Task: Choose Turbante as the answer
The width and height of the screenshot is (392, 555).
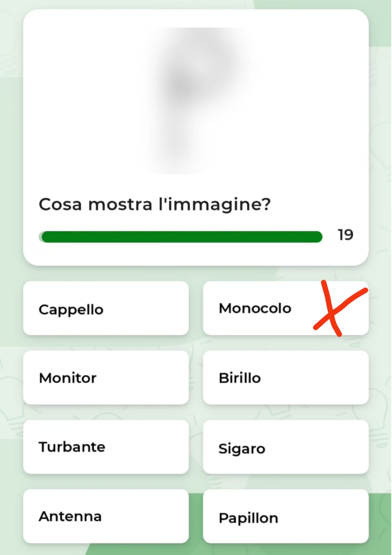Action: click(x=106, y=447)
